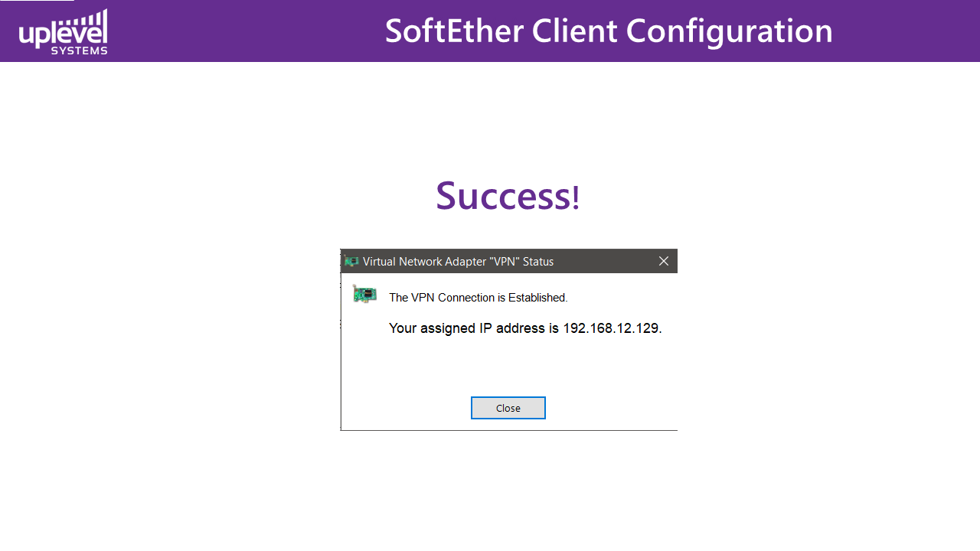This screenshot has height=551, width=980.
Task: Click the "Success!" heading
Action: 508,196
